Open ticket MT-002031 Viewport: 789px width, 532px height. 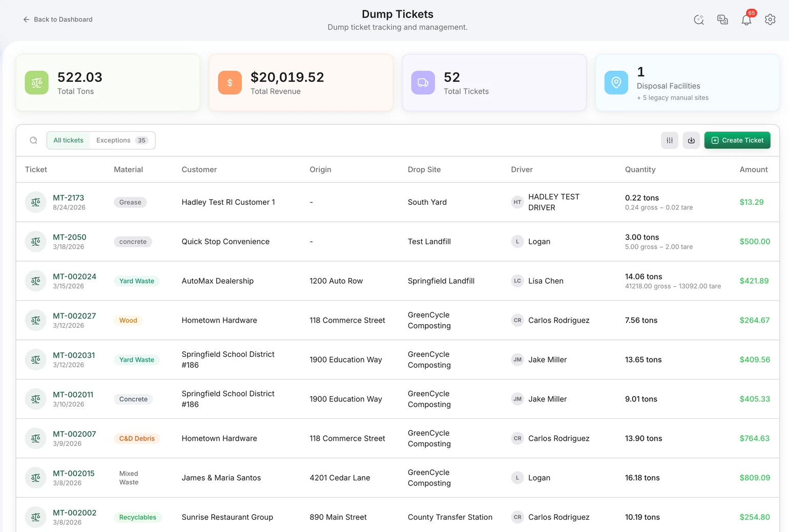pos(74,355)
